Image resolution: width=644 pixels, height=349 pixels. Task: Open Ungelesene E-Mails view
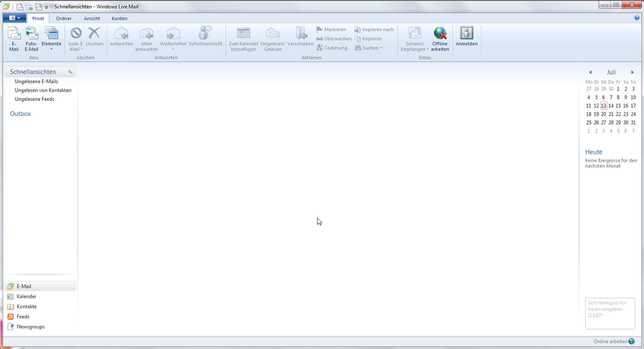pos(36,81)
